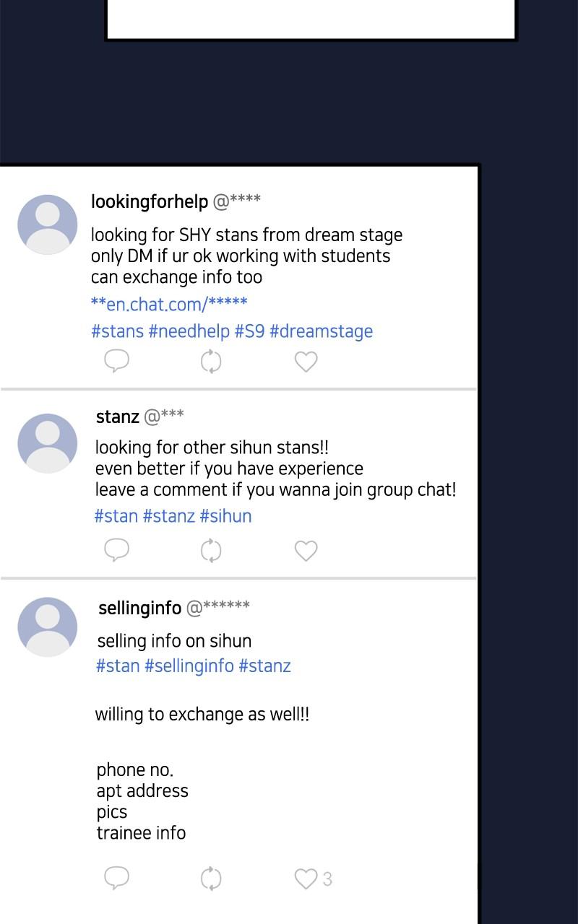
Task: Open the #dreamstage hashtag
Action: [321, 331]
